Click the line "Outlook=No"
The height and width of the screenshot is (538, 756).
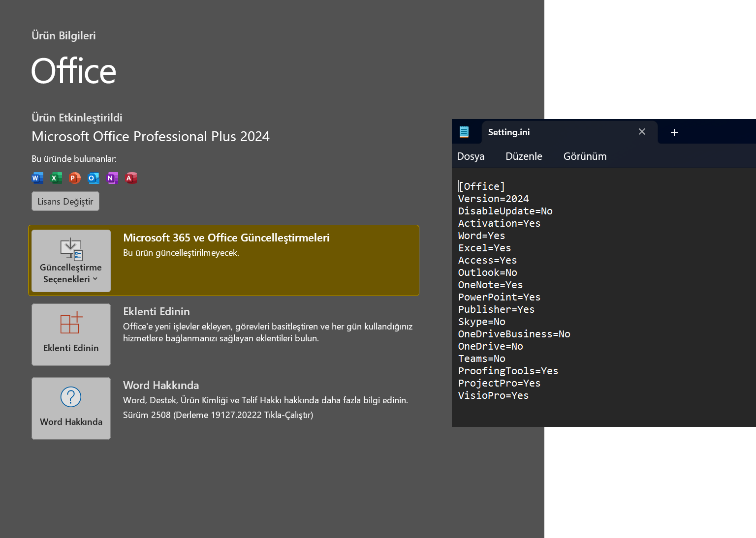(488, 272)
